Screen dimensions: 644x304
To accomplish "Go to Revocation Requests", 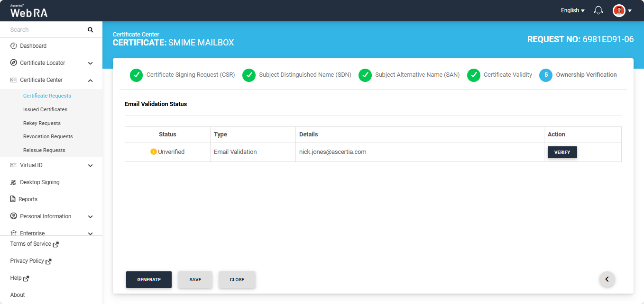I will tap(48, 136).
